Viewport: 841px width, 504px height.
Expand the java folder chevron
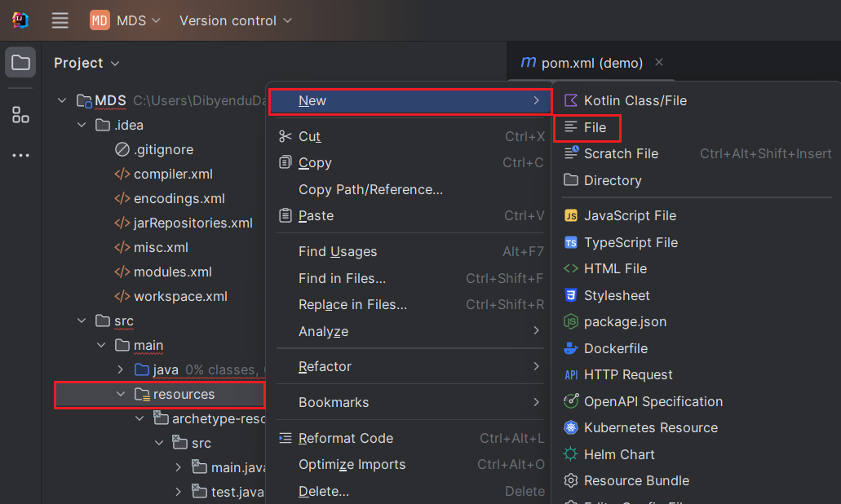pyautogui.click(x=121, y=369)
